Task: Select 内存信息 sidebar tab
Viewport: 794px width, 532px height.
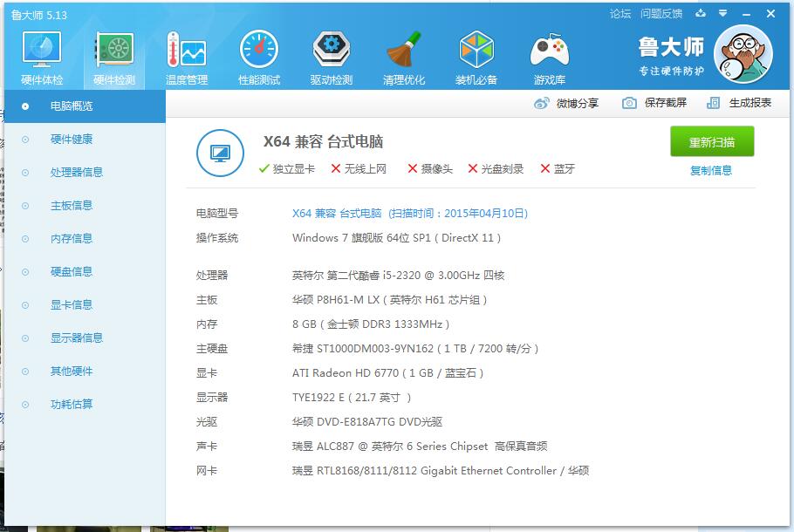Action: click(85, 239)
